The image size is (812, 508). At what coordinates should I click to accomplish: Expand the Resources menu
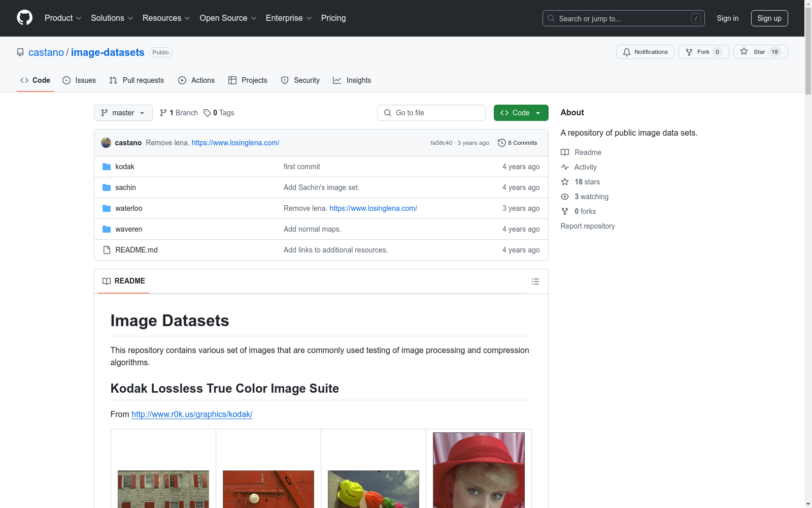pyautogui.click(x=166, y=18)
